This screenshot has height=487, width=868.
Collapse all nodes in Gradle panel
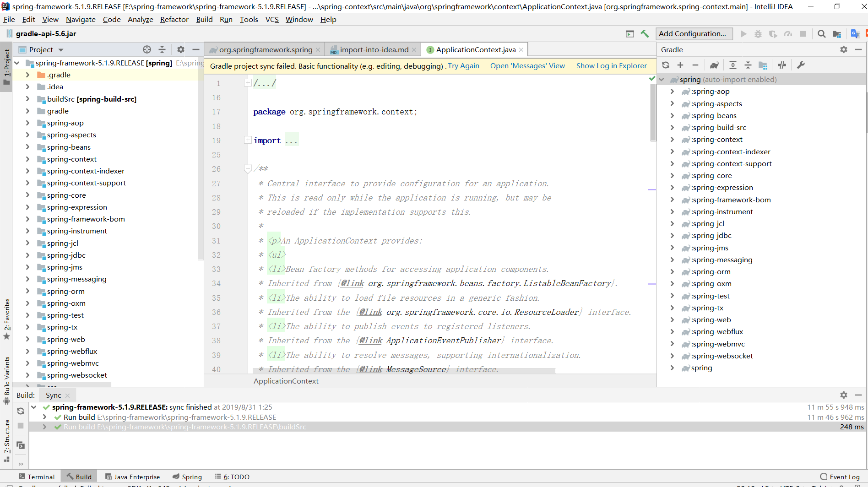[748, 65]
